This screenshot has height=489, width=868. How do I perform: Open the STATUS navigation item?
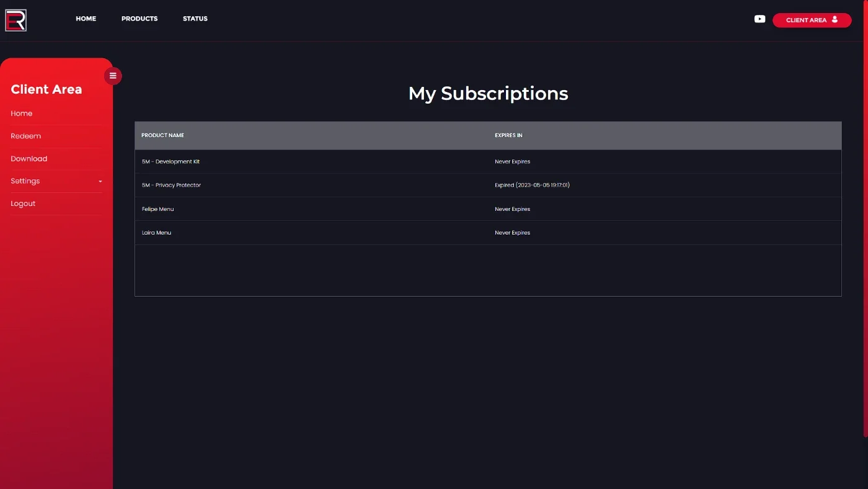point(195,19)
